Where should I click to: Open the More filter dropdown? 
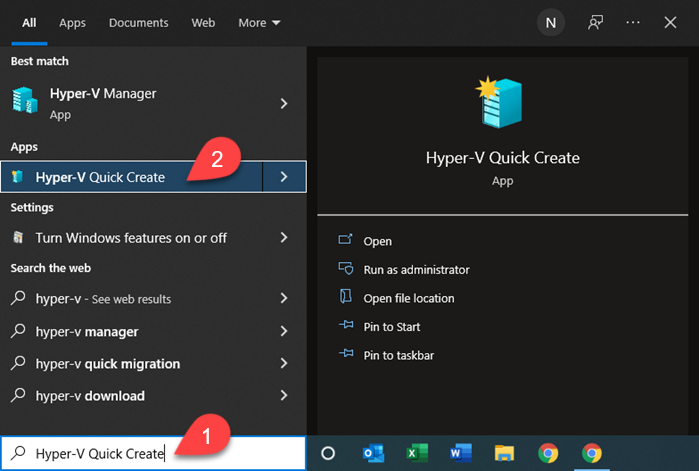pyautogui.click(x=259, y=23)
